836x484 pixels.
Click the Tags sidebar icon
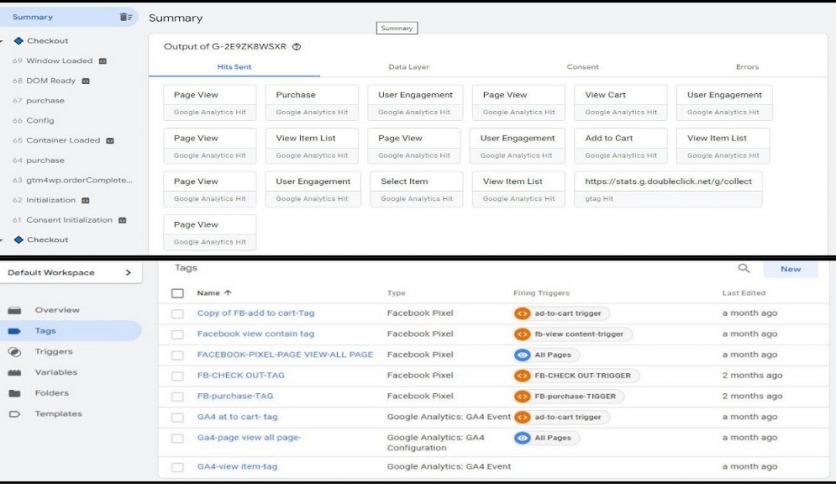(x=15, y=331)
